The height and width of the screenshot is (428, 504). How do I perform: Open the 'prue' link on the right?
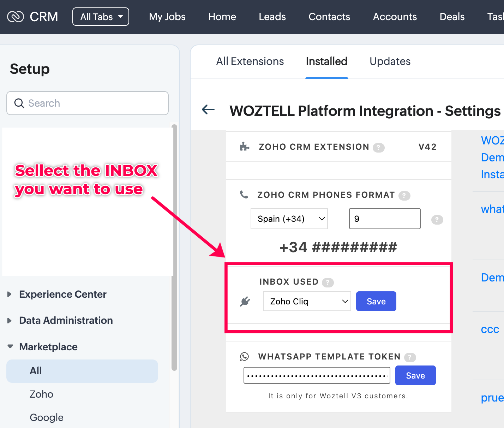[492, 398]
